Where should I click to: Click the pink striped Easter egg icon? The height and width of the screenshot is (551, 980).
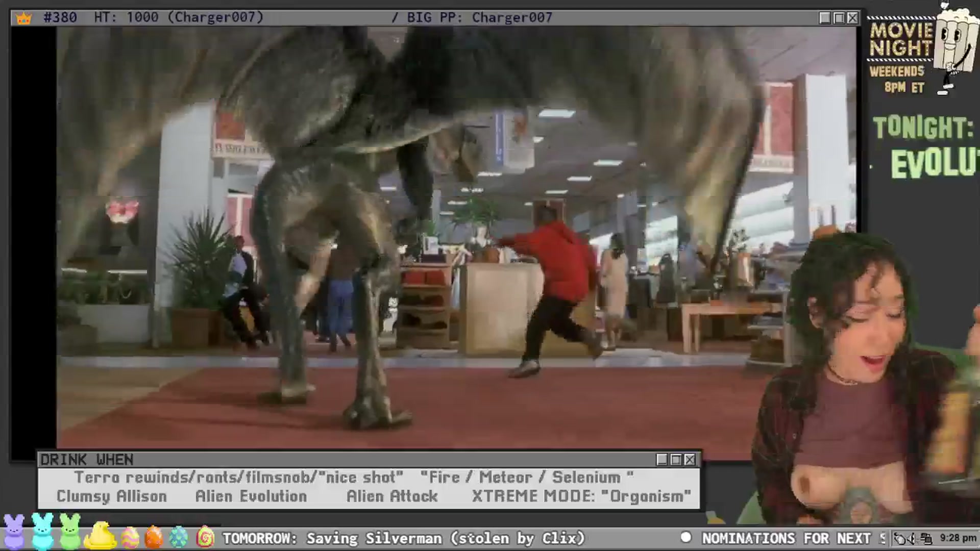130,537
